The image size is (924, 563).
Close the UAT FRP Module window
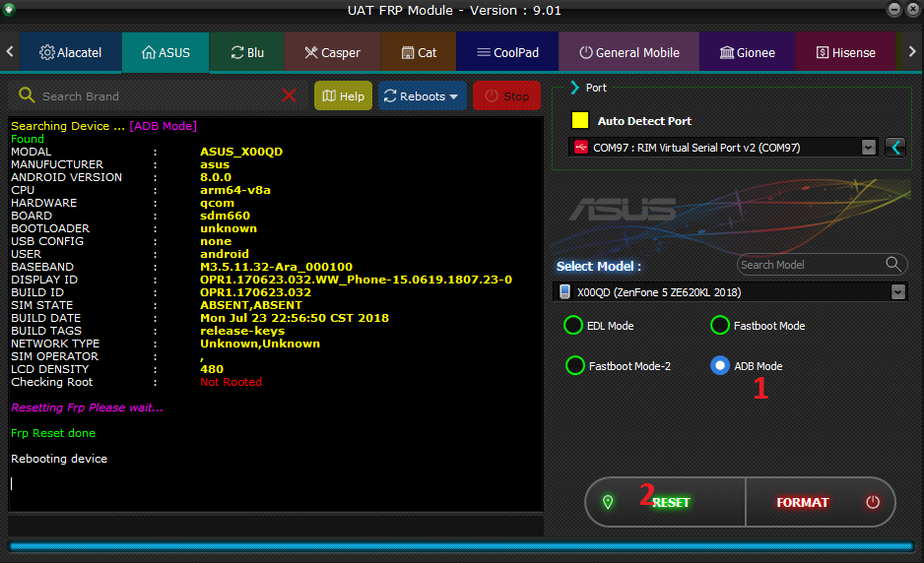pyautogui.click(x=914, y=10)
